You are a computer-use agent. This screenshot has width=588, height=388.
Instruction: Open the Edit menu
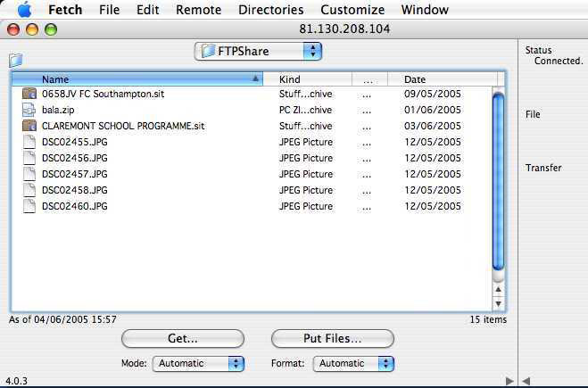pyautogui.click(x=148, y=10)
